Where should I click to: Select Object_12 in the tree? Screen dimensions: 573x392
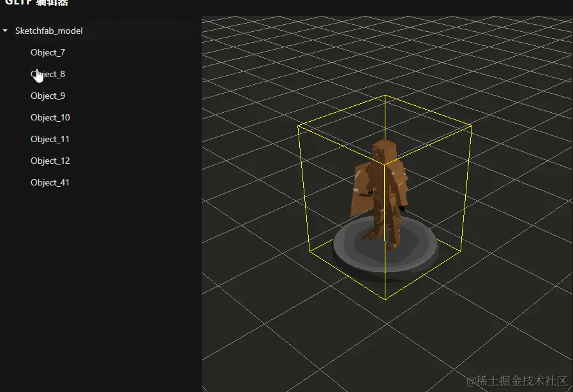[x=50, y=161]
